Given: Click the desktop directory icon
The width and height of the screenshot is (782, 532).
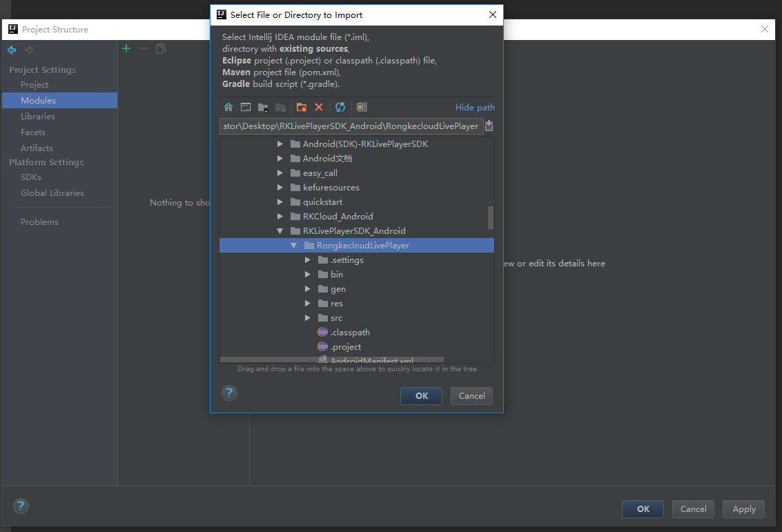Looking at the screenshot, I should coord(246,107).
